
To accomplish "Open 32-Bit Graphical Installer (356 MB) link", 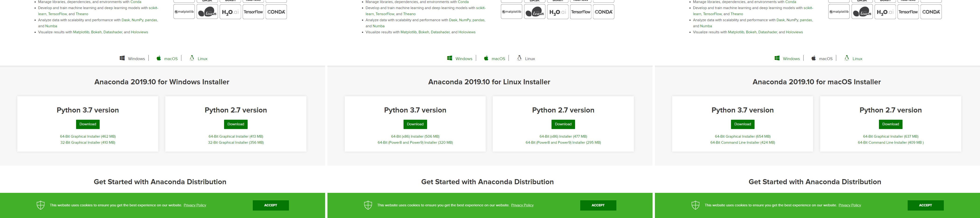I will click(x=236, y=142).
